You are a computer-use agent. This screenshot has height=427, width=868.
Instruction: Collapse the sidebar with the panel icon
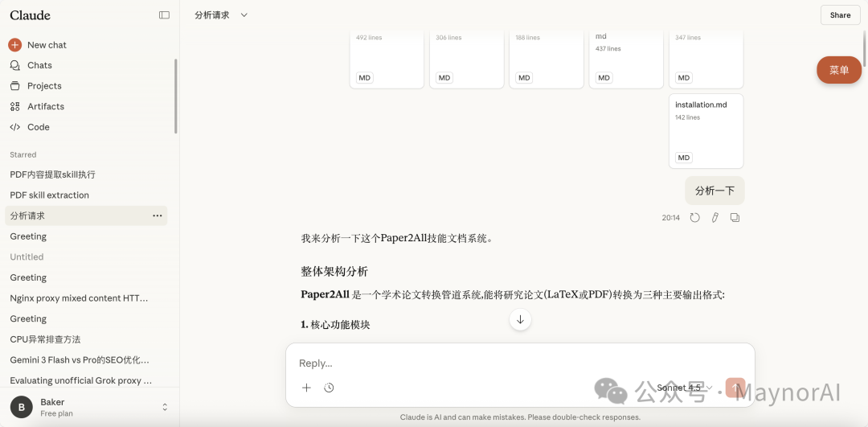[164, 15]
